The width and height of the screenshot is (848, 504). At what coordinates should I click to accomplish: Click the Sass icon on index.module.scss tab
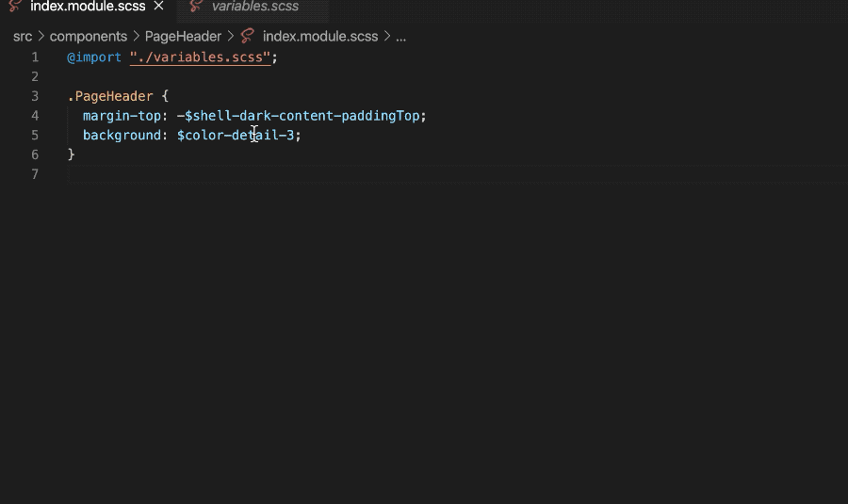(x=15, y=7)
